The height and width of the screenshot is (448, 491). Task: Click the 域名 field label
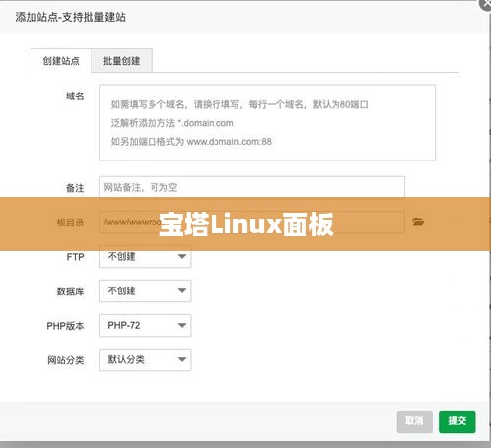point(75,96)
